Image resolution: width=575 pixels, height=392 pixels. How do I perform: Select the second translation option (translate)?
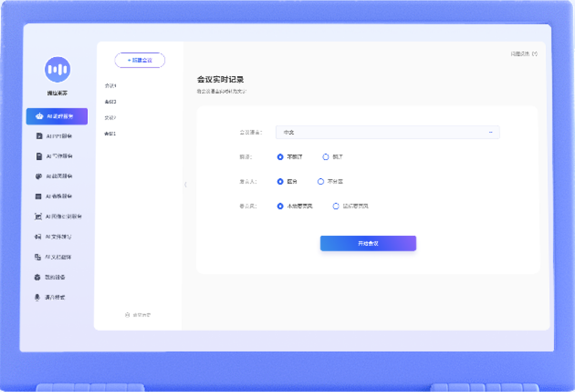333,157
